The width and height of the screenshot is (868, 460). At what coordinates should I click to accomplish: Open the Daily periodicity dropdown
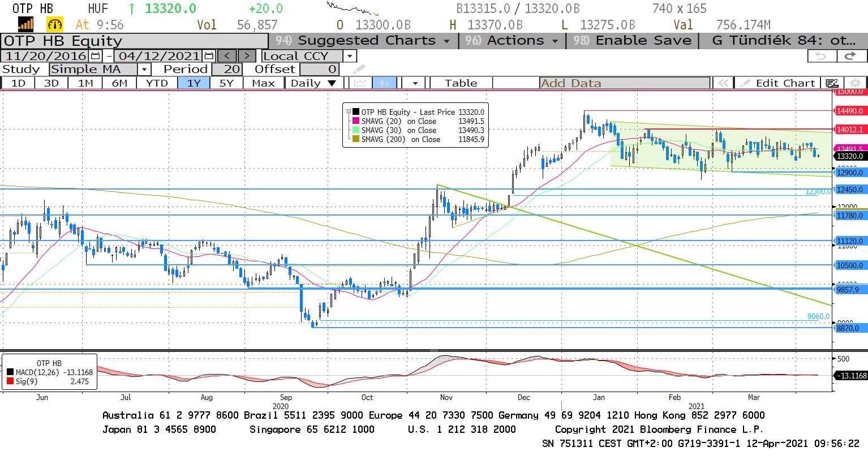tap(332, 83)
